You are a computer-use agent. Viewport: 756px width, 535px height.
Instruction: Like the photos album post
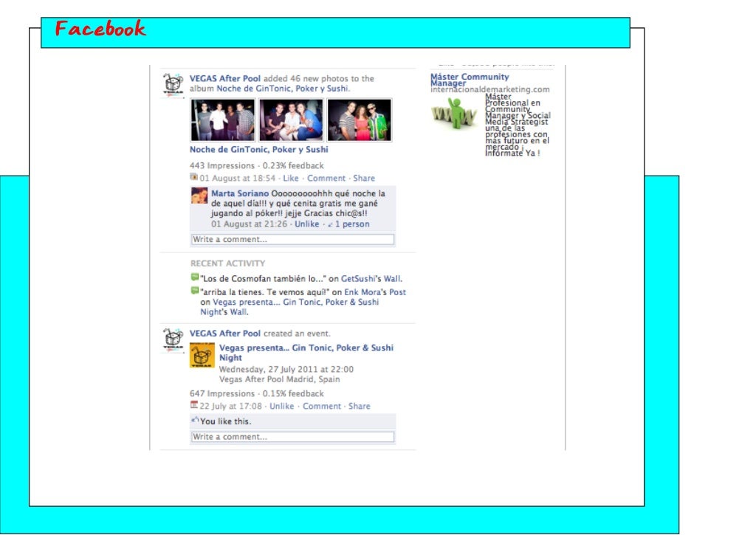[x=291, y=178]
